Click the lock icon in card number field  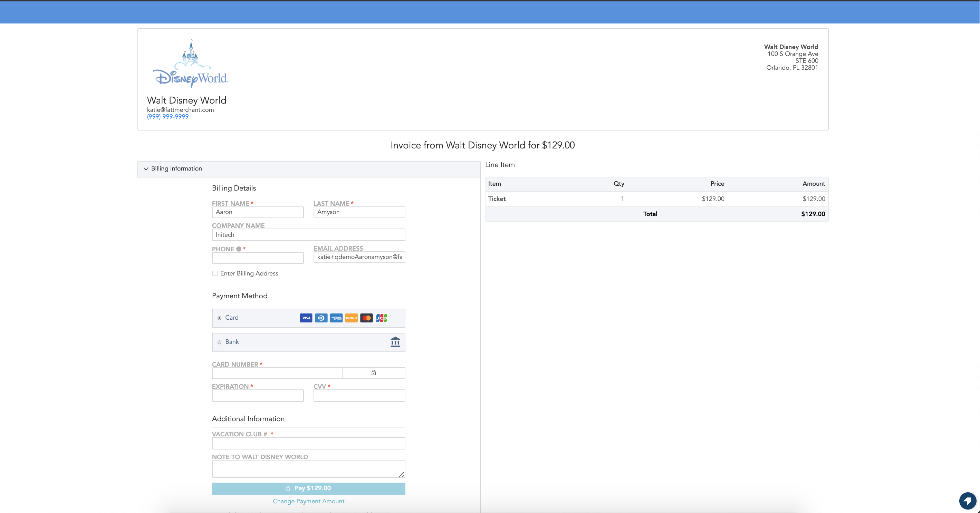(374, 373)
